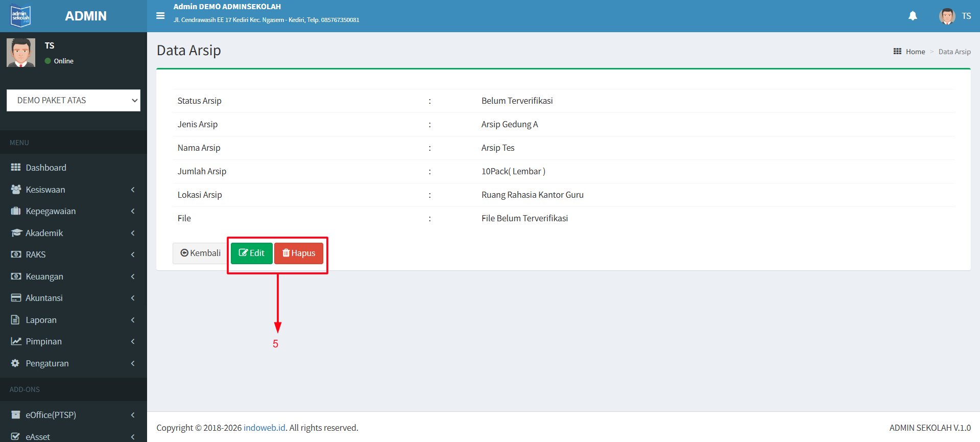Click the Akademik graduation cap icon
The height and width of the screenshot is (442, 980).
coord(16,233)
